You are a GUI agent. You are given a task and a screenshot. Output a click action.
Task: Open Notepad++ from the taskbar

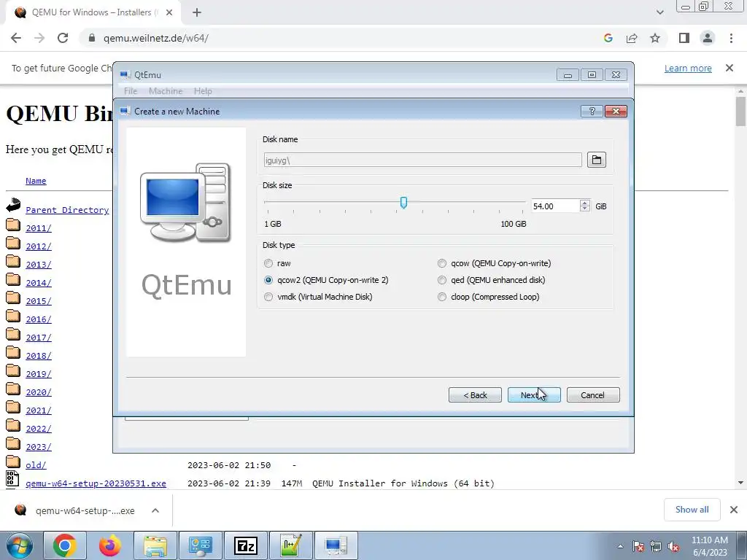point(291,545)
